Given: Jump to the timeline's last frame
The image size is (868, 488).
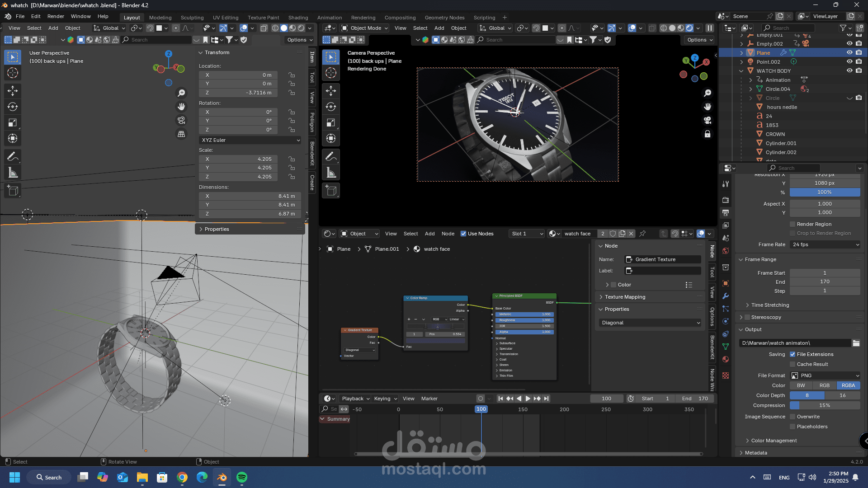Looking at the screenshot, I should click(547, 399).
